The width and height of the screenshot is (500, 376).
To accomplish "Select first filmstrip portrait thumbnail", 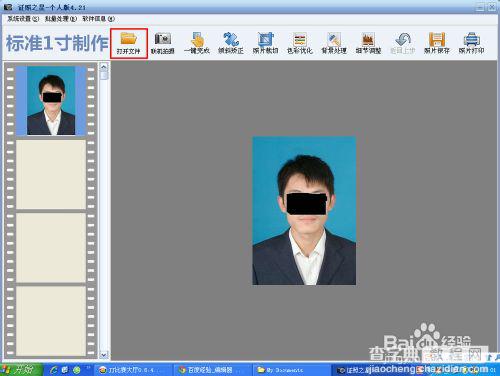I will tap(51, 101).
